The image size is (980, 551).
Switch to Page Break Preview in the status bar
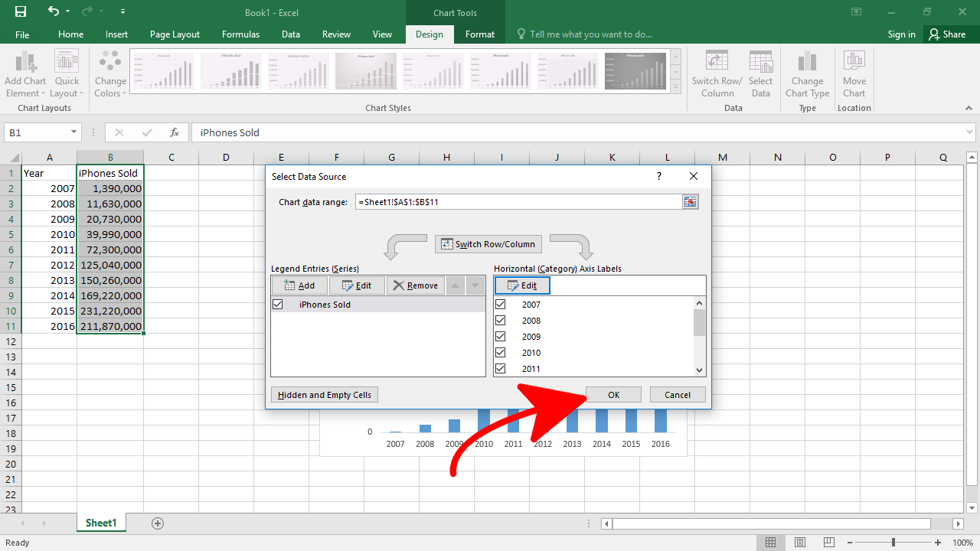pyautogui.click(x=828, y=543)
